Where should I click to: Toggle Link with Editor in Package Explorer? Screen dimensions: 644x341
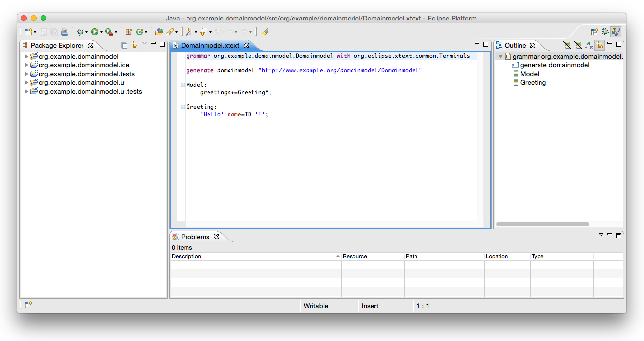(135, 45)
